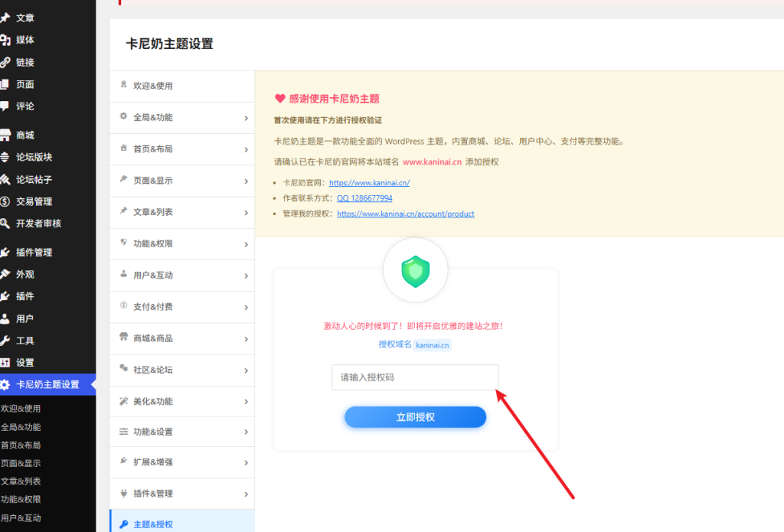Click the shield icon of 功能&权限 tab
The image size is (784, 532).
click(123, 242)
